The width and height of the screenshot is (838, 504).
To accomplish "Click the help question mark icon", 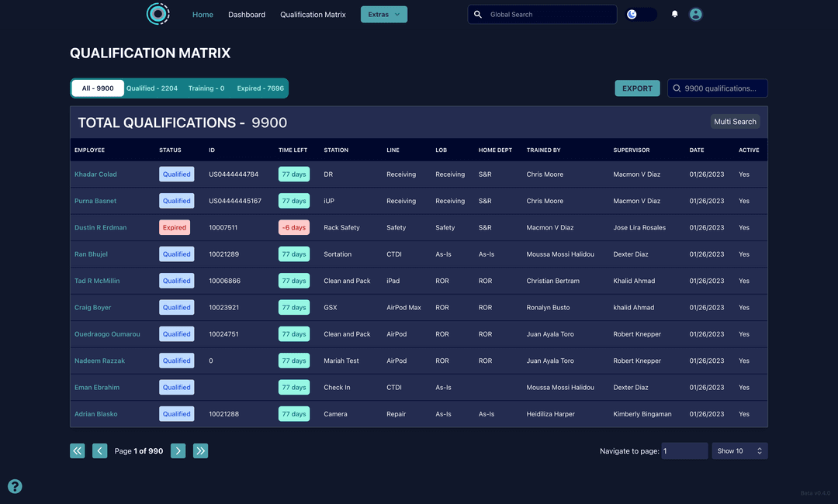I will pos(15,486).
